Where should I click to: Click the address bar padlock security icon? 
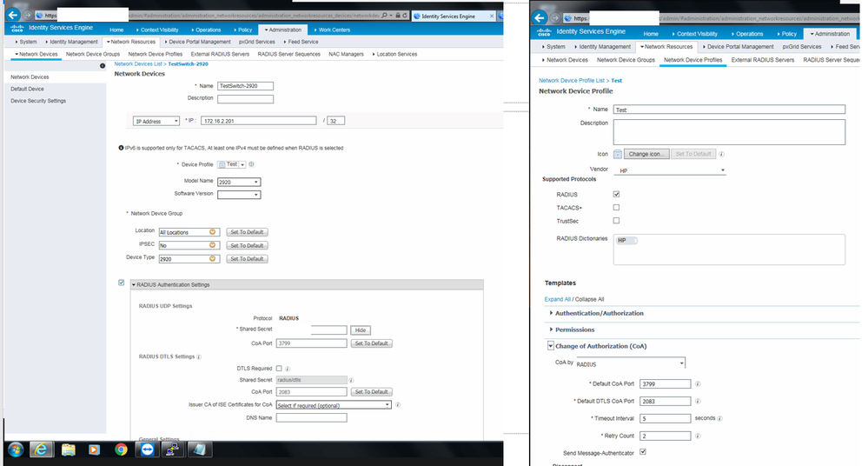pos(397,16)
